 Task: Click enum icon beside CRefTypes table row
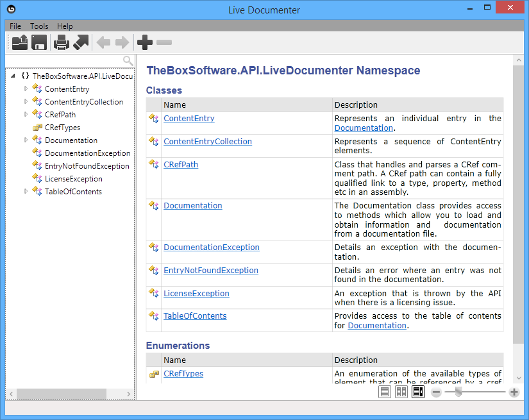154,374
